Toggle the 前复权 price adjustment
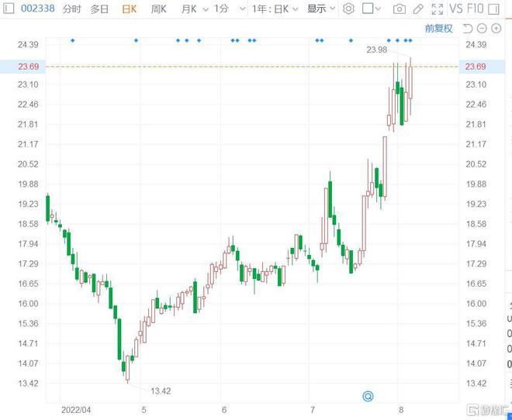The height and width of the screenshot is (420, 512). [x=439, y=29]
